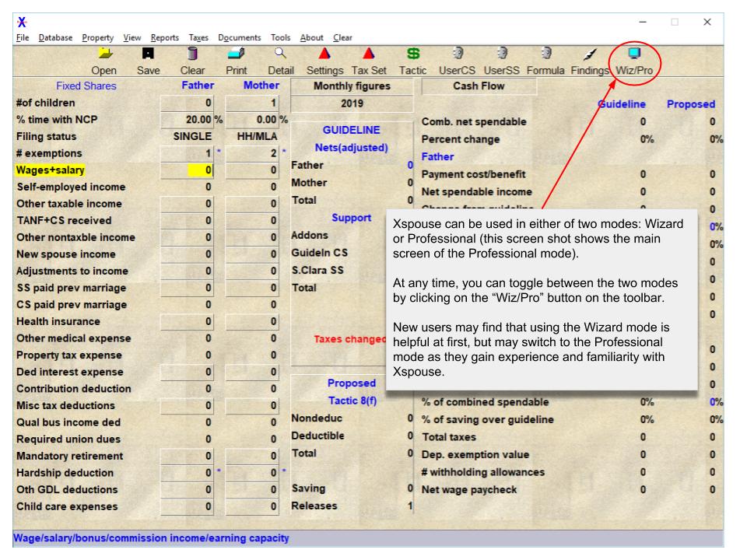Select Mother's Adjustments to income field

(x=251, y=271)
